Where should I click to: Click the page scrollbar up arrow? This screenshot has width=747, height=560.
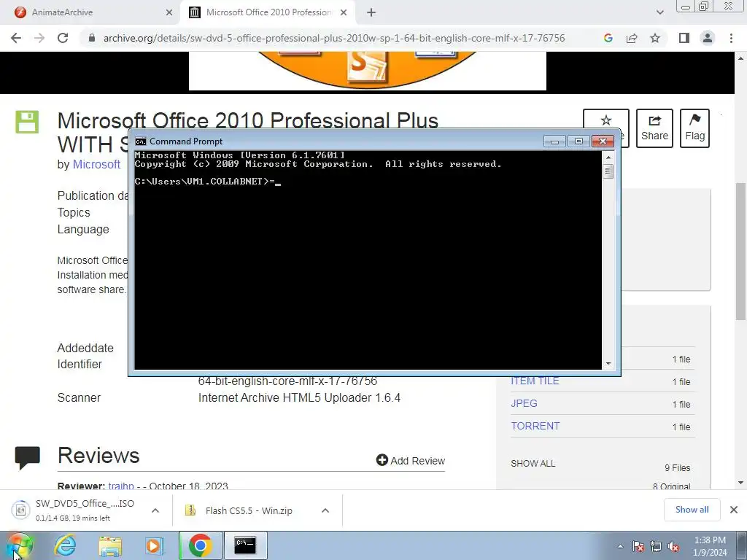coord(740,58)
